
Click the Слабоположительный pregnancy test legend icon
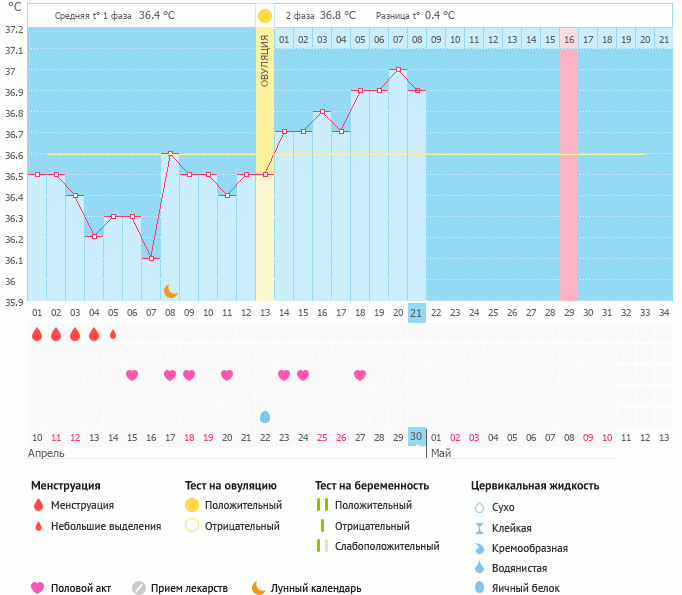321,546
